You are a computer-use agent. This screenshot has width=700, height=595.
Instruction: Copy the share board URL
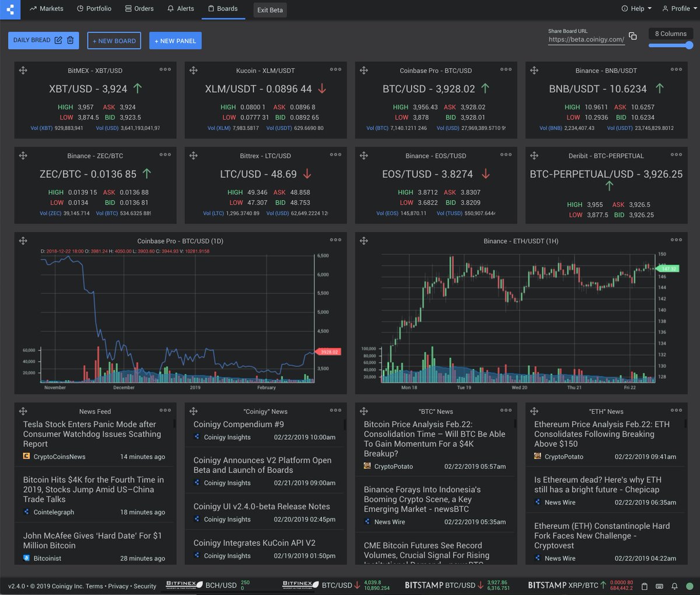[633, 36]
